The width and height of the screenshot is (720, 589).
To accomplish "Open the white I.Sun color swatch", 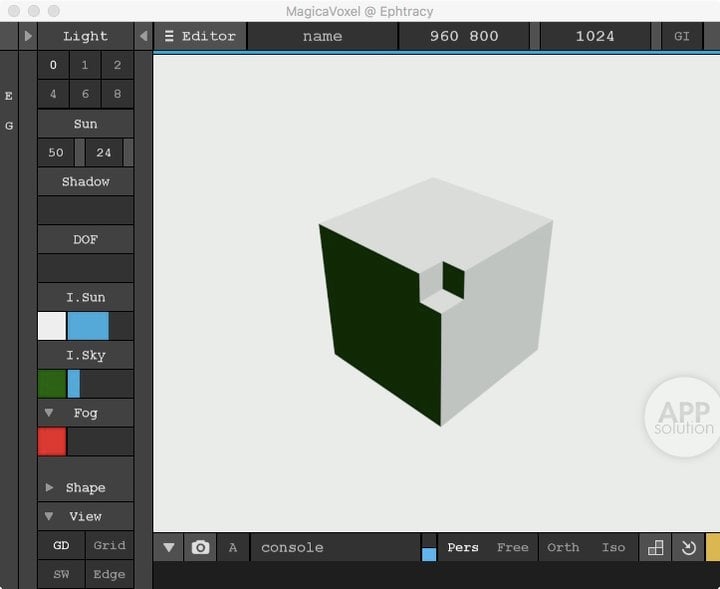I will (52, 326).
